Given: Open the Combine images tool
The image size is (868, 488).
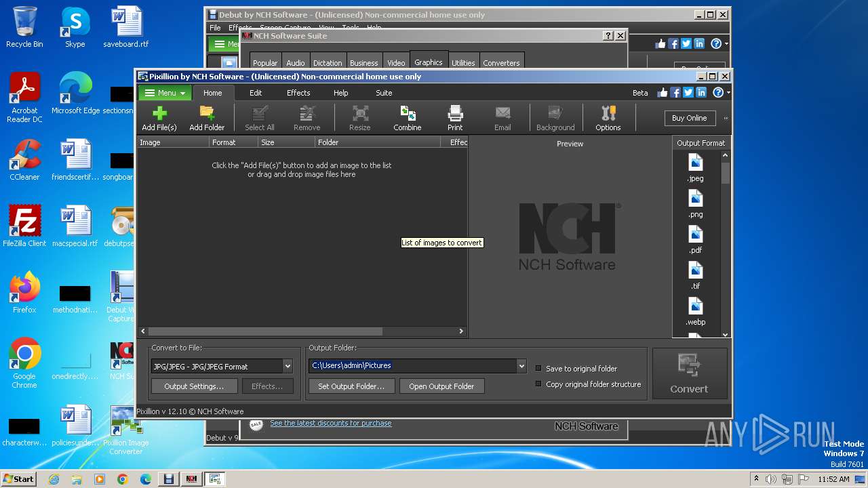Looking at the screenshot, I should coord(408,119).
